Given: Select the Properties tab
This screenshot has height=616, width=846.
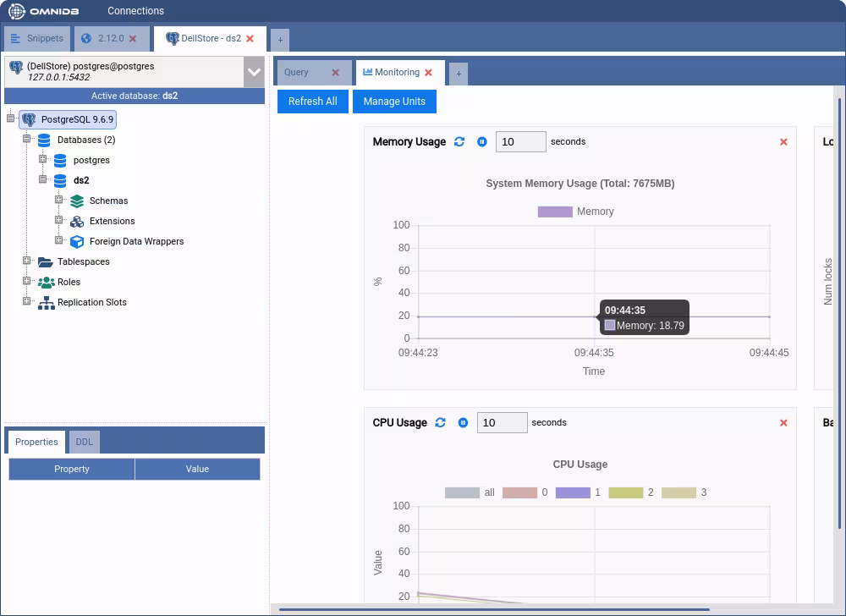Looking at the screenshot, I should [x=36, y=442].
